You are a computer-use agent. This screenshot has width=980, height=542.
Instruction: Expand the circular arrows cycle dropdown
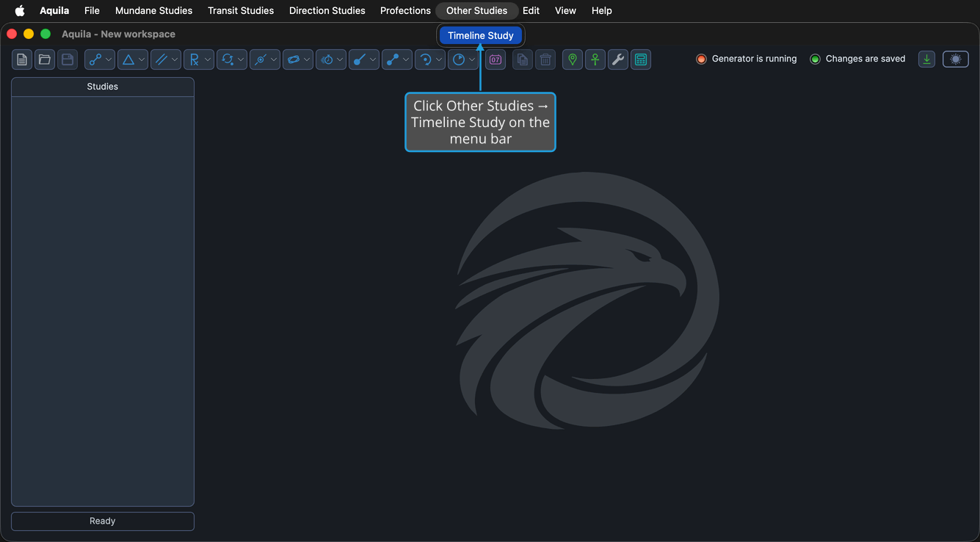(241, 59)
